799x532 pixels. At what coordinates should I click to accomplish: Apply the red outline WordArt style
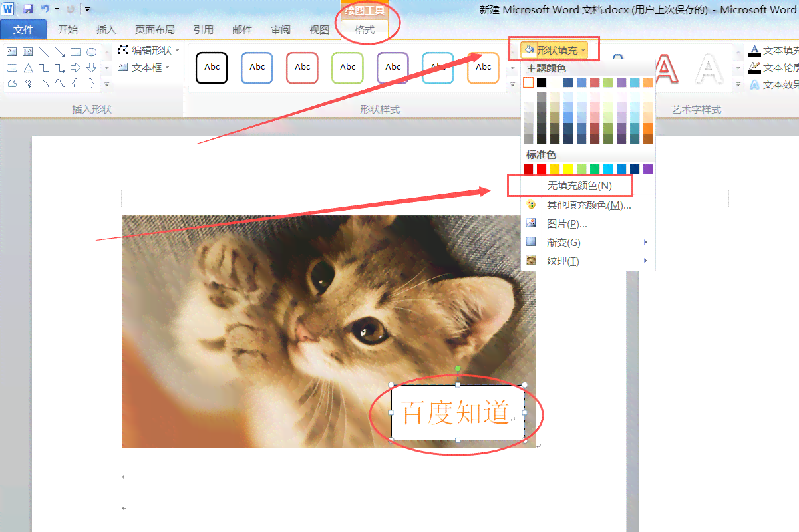(665, 69)
